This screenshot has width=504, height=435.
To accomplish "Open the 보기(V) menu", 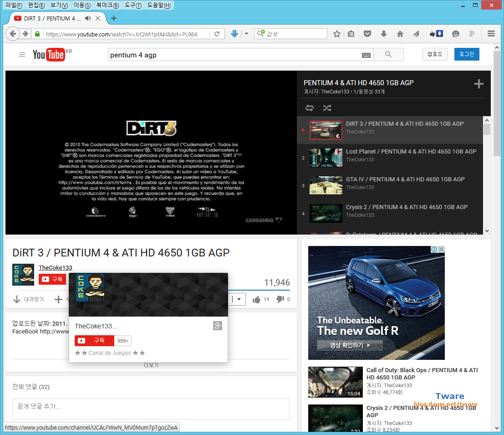I will click(59, 5).
